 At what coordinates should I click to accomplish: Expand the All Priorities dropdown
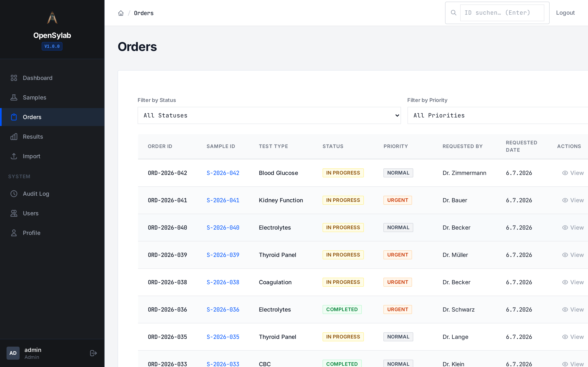(x=498, y=116)
